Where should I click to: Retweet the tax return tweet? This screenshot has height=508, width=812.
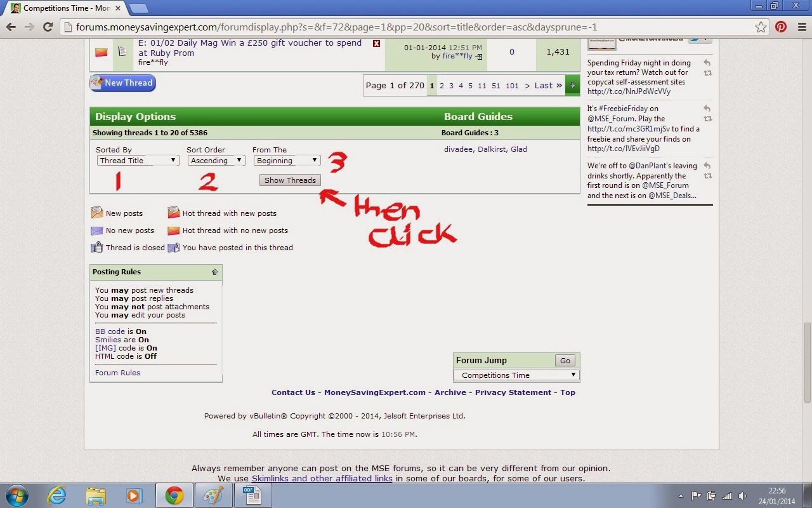[707, 73]
